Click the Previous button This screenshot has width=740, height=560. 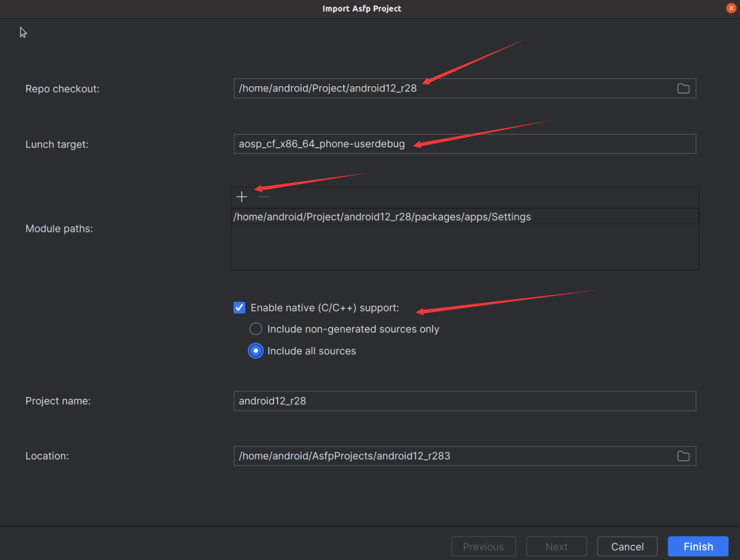(483, 546)
